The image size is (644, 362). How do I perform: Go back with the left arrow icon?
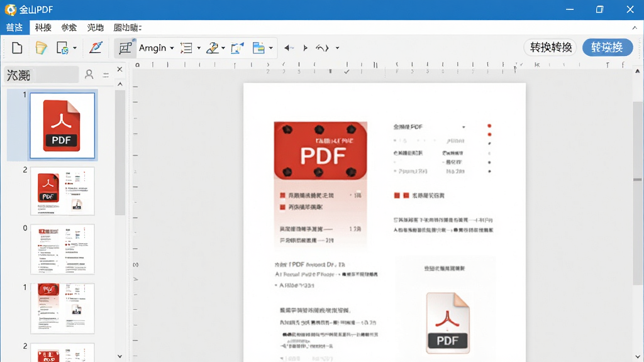point(288,48)
